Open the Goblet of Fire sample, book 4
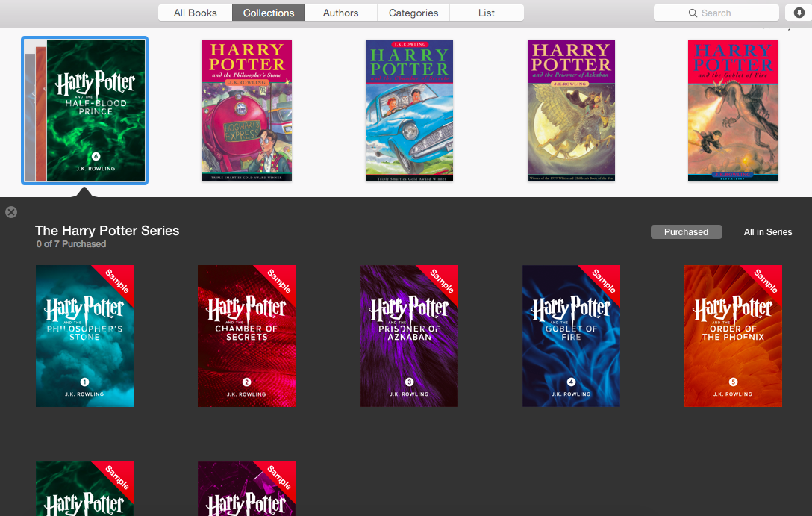 [x=571, y=336]
